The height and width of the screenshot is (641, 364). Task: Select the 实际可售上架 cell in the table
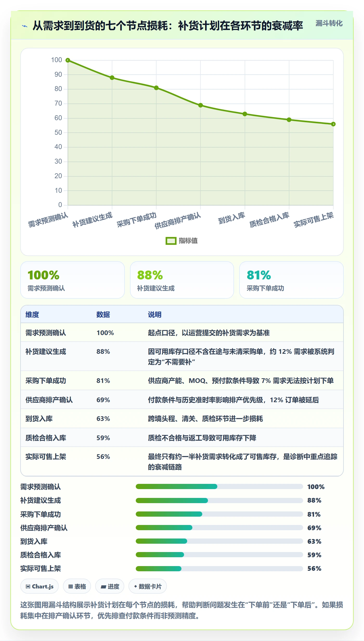click(46, 457)
